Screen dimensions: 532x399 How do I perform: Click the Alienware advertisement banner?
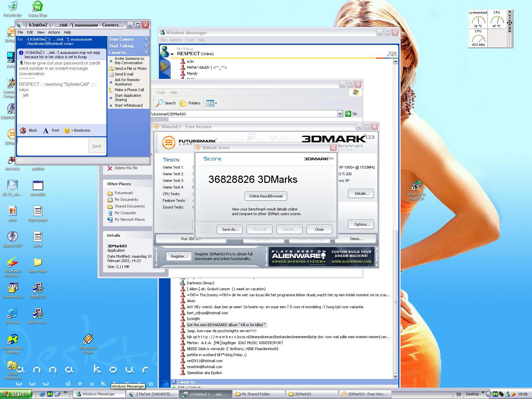click(x=322, y=257)
